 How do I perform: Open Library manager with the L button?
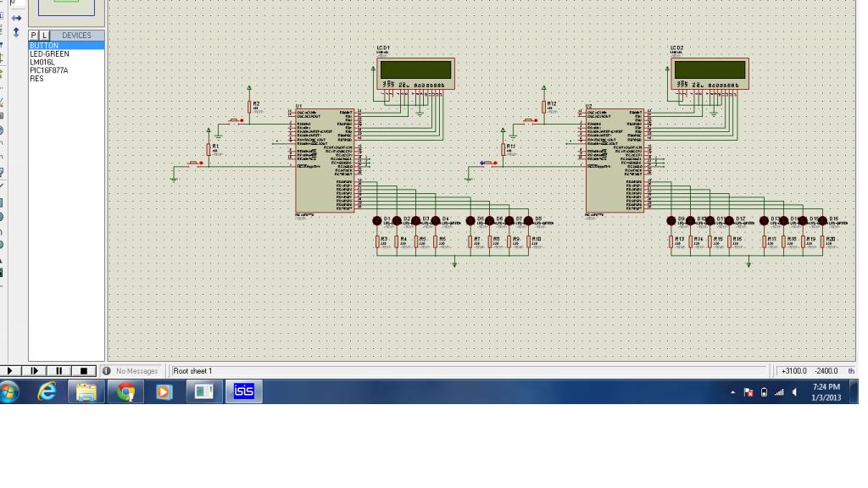click(x=44, y=36)
